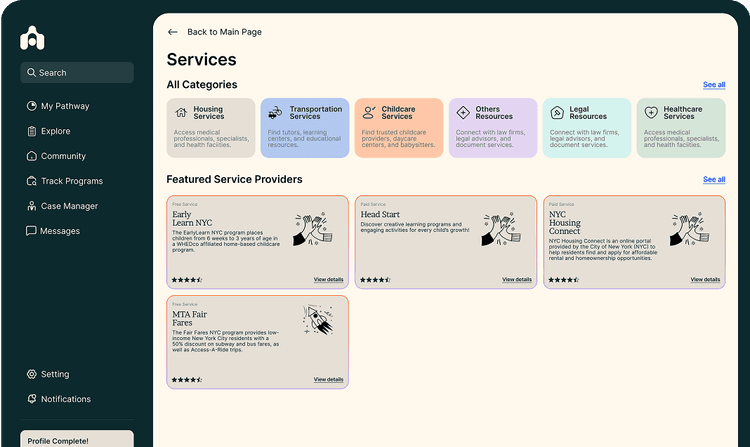Click the Others Resources diamond icon
The height and width of the screenshot is (447, 750).
click(x=463, y=112)
